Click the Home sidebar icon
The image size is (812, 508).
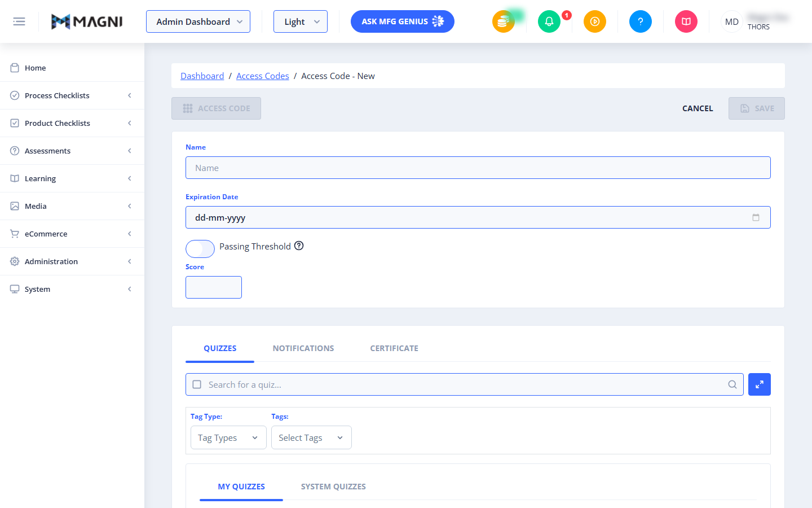click(15, 68)
